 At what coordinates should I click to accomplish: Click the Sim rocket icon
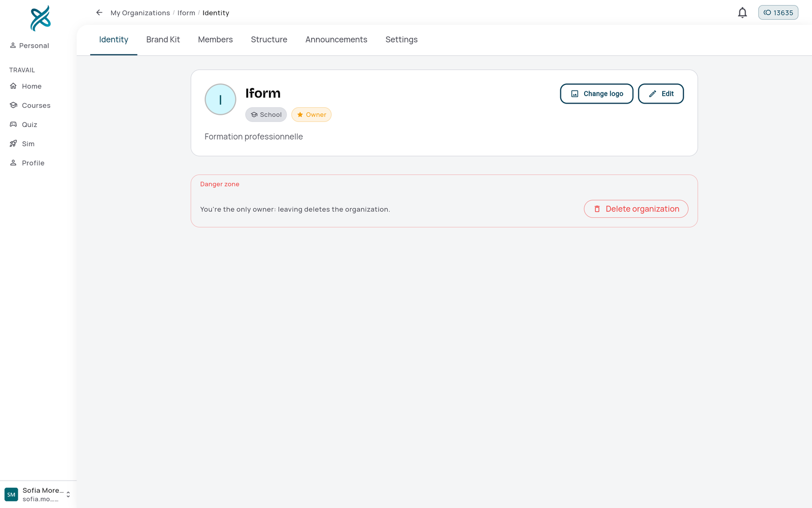14,144
